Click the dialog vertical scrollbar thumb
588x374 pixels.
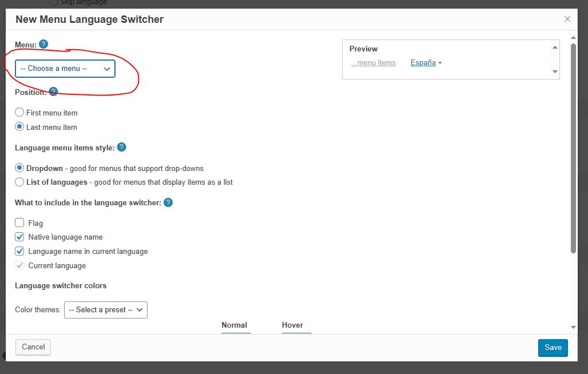pos(573,149)
